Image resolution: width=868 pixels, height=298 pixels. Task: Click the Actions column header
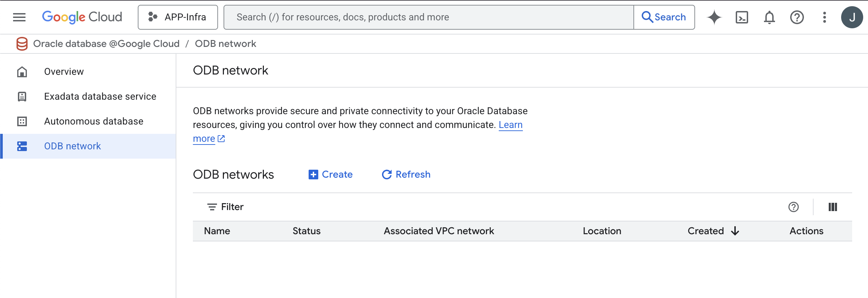(x=807, y=231)
